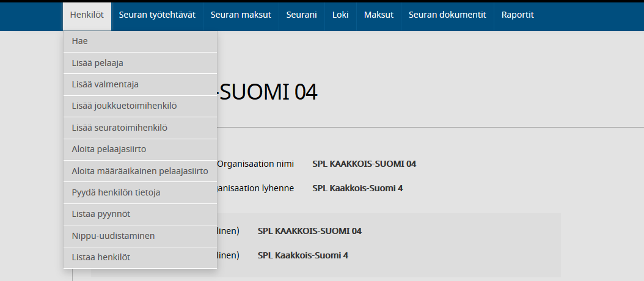This screenshot has width=644, height=281.
Task: Select Pyydä henkilön tietoja entry
Action: [x=140, y=192]
